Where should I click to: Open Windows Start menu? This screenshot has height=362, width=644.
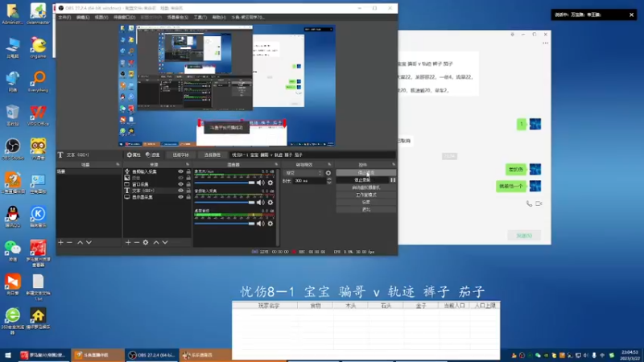coord(8,356)
